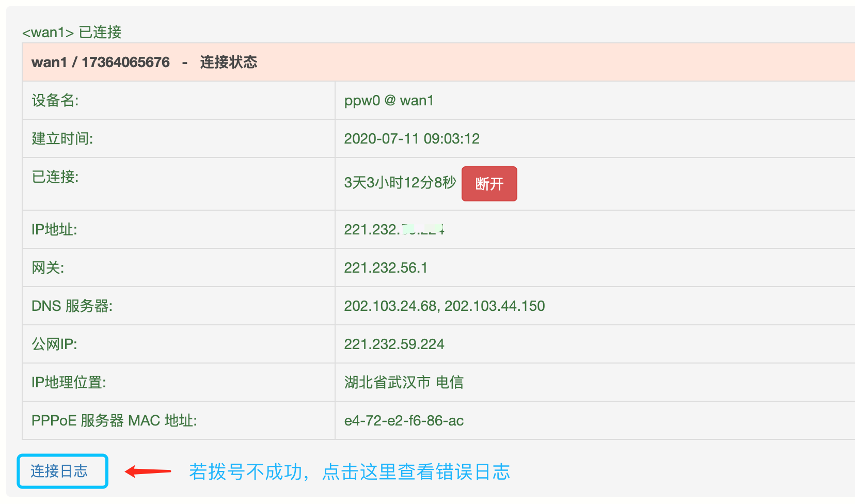Click the DNS servers value 202.103.24.68, 202.103.44.150
Screen dimensions: 855x504
(444, 306)
